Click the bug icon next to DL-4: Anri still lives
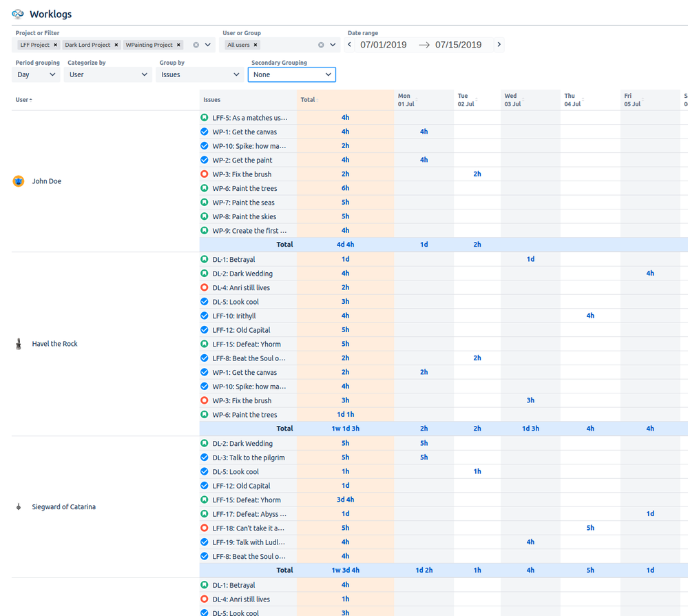688x616 pixels. tap(204, 287)
